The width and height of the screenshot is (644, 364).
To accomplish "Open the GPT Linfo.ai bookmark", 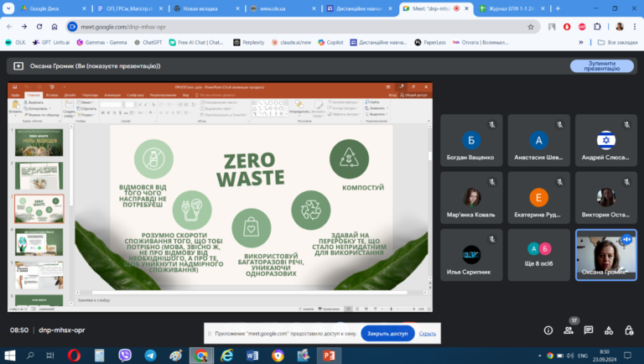I will click(51, 42).
